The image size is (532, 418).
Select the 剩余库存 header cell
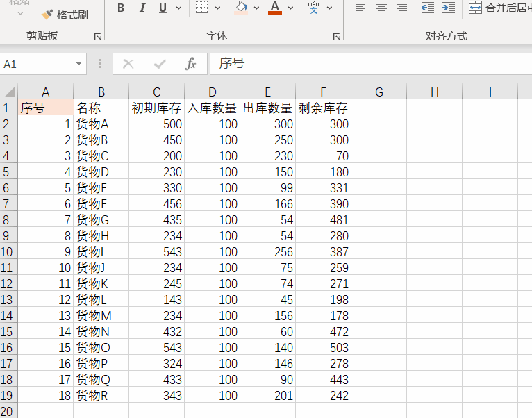pos(324,108)
